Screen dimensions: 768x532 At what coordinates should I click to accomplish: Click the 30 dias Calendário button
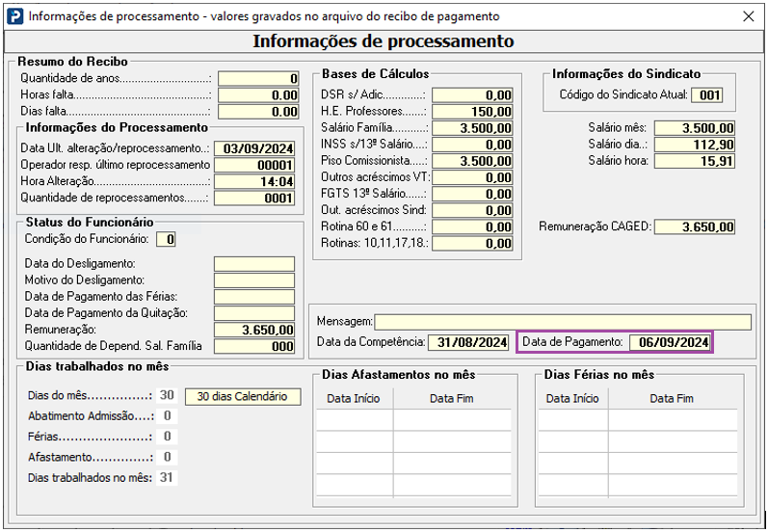(x=243, y=396)
